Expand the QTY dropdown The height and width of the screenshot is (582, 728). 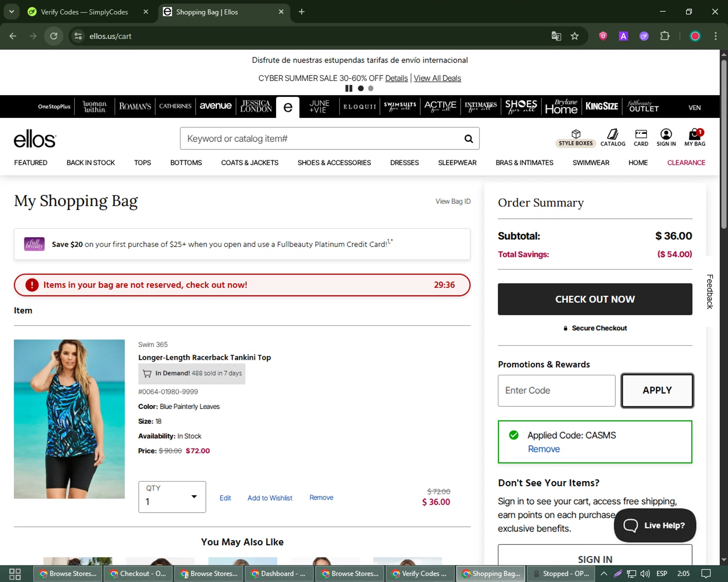(x=172, y=497)
